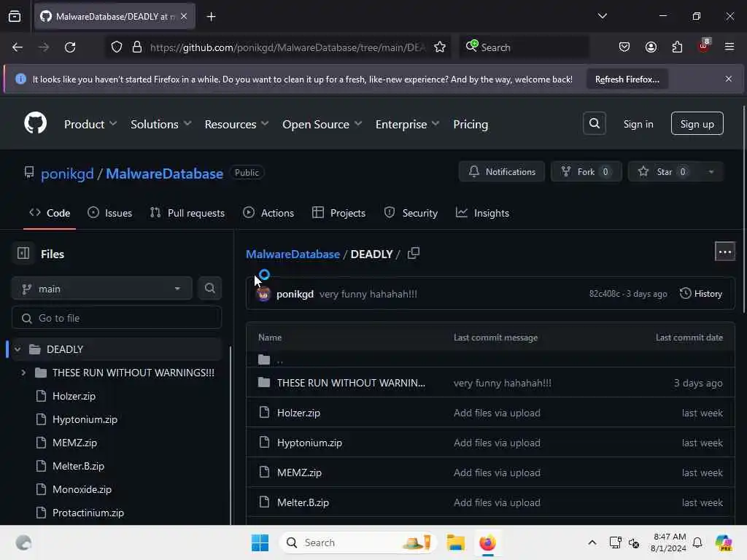Open the GitHub search magnifier button
Image resolution: width=747 pixels, height=560 pixels.
pyautogui.click(x=594, y=124)
